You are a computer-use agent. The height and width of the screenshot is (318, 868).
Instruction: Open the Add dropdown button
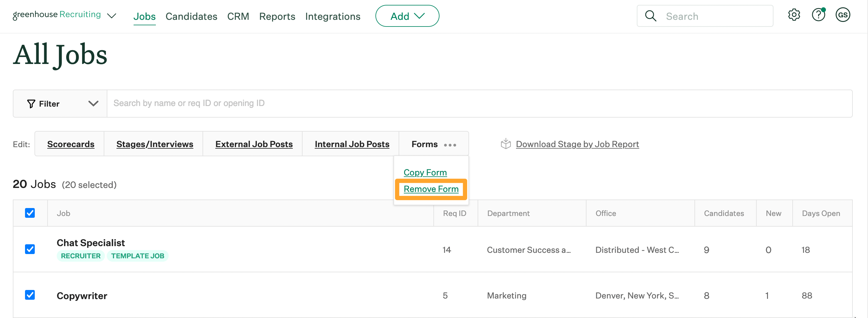pyautogui.click(x=407, y=16)
